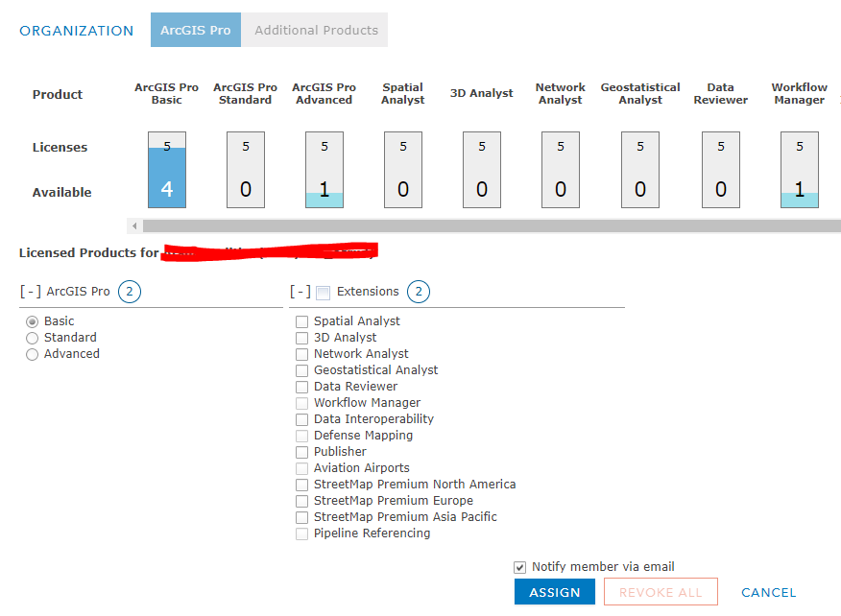Switch to the ArcGIS Pro tab

click(196, 30)
